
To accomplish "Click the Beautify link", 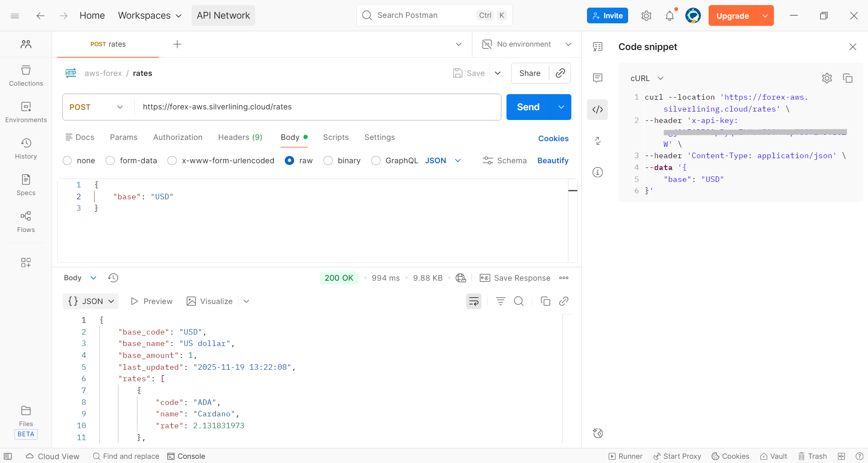I will [x=553, y=161].
